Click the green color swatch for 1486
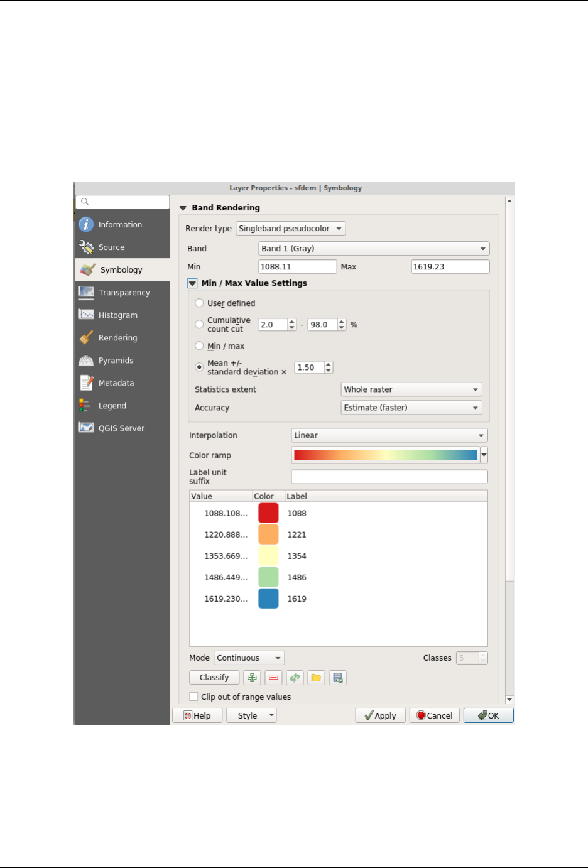Image resolution: width=588 pixels, height=868 pixels. [x=268, y=577]
